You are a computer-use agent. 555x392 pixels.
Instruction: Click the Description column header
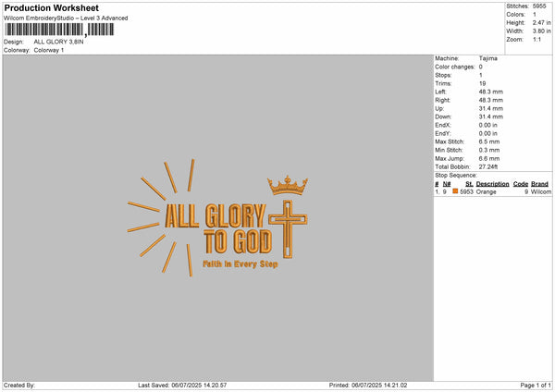click(x=492, y=184)
